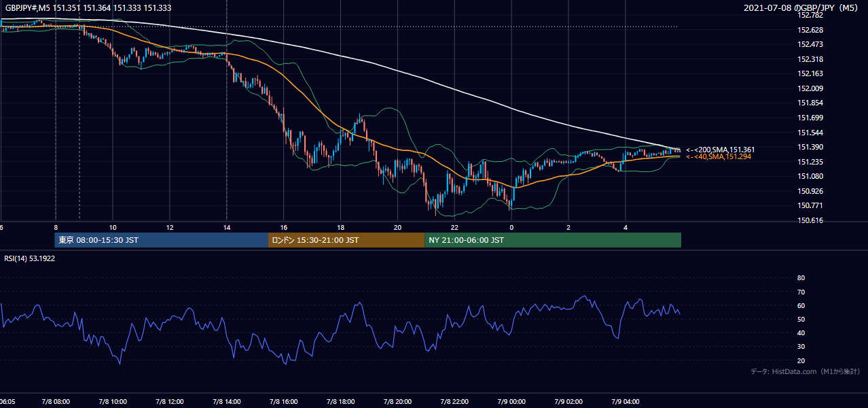The height and width of the screenshot is (408, 868).
Task: Click the '7/8 20:00' bottom date label
Action: pos(398,402)
